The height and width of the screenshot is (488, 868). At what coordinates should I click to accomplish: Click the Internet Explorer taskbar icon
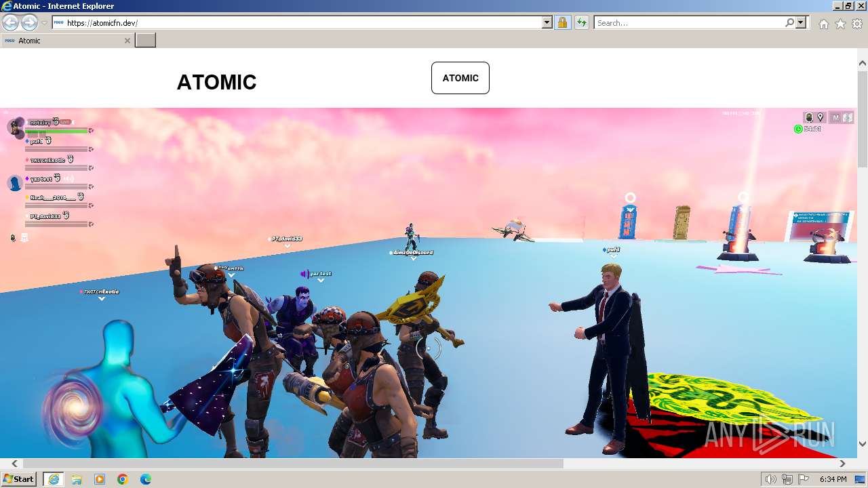click(x=53, y=479)
